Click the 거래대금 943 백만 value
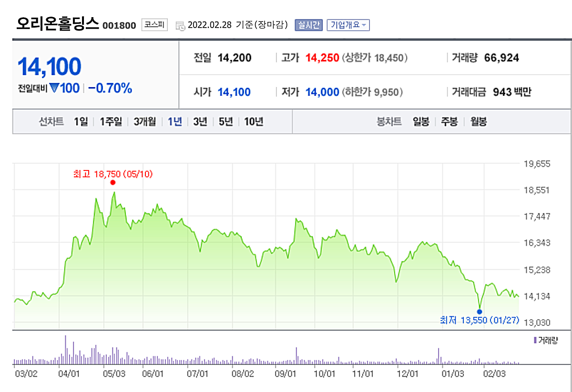 512,92
